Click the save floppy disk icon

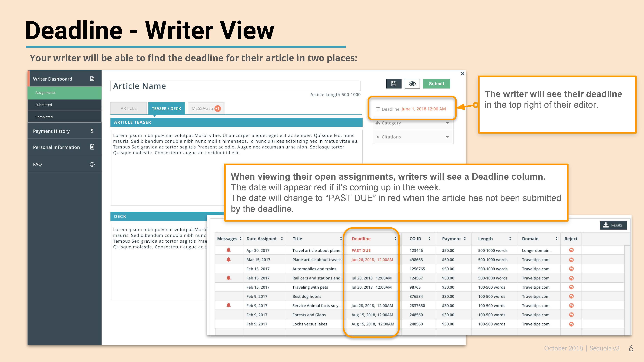(x=393, y=84)
